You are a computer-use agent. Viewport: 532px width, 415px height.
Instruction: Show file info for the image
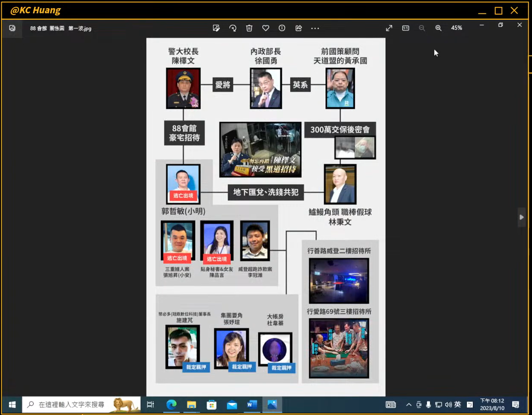pyautogui.click(x=282, y=28)
